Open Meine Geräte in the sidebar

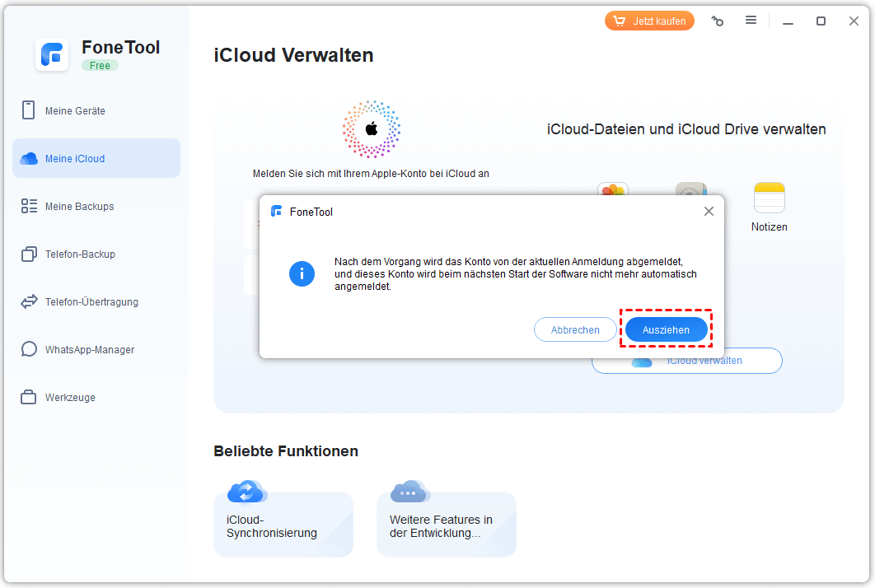pos(75,111)
